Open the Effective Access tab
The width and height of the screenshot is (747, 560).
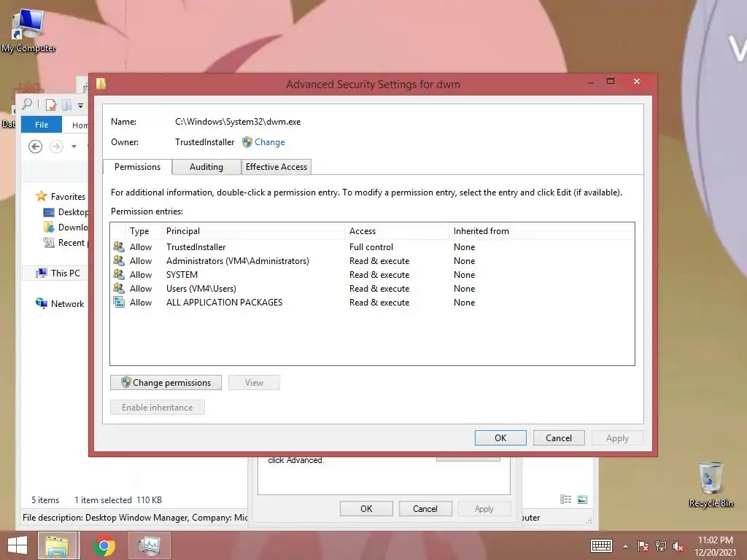click(276, 167)
